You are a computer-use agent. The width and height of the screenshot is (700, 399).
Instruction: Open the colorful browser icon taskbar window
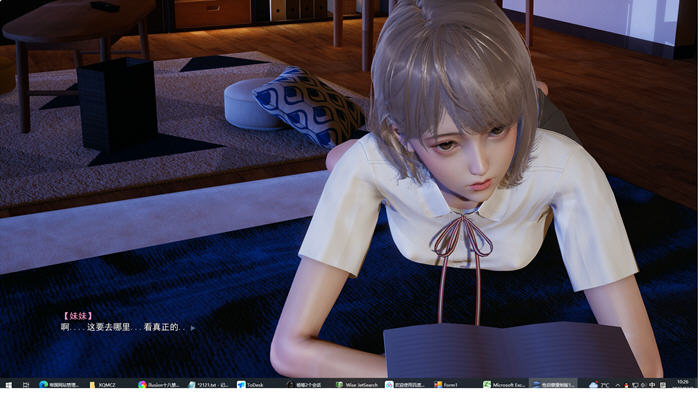pos(158,384)
